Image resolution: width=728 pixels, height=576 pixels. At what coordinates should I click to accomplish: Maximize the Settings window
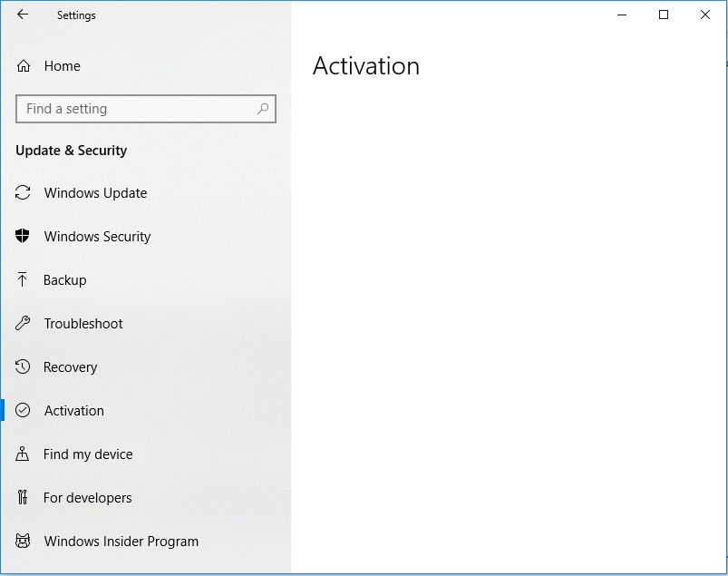664,15
